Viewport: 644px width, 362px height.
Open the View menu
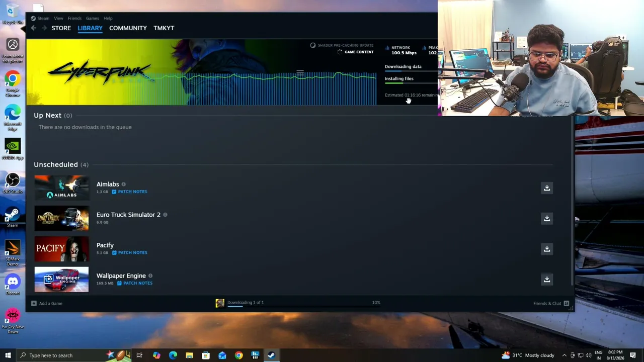(x=58, y=19)
